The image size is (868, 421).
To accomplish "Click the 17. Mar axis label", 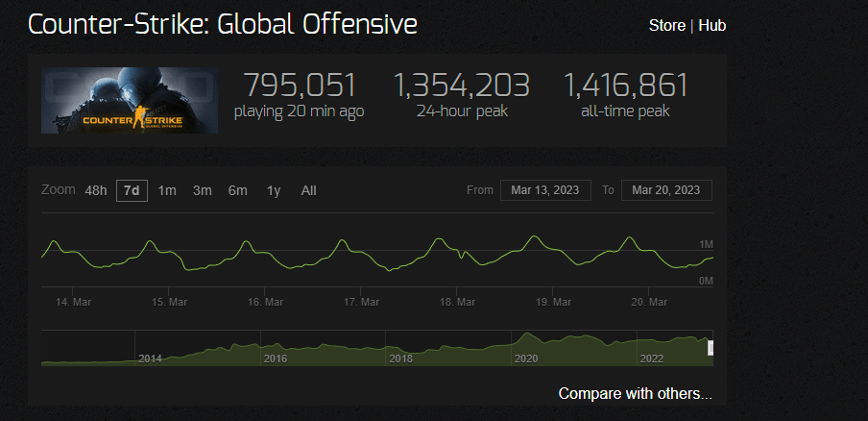I will [361, 303].
